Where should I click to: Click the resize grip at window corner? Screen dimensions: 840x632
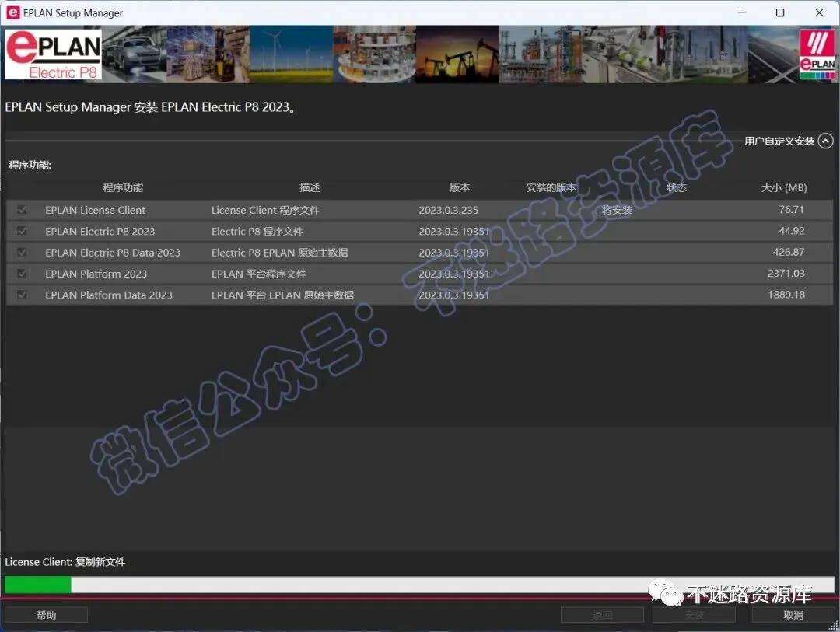coord(834,626)
